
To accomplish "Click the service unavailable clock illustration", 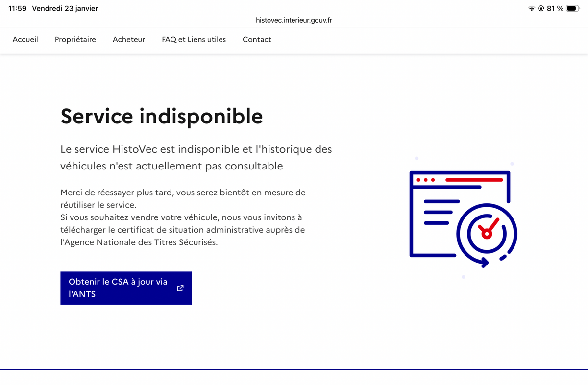I will tap(463, 219).
